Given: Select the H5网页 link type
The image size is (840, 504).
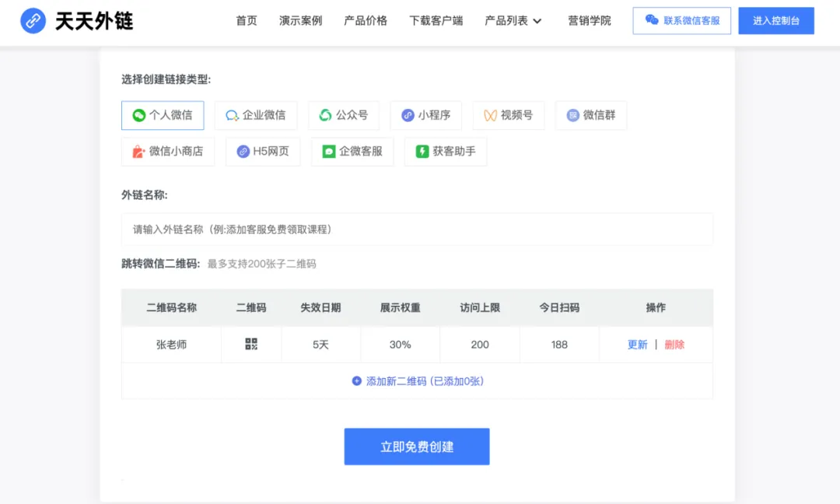Looking at the screenshot, I should 263,152.
